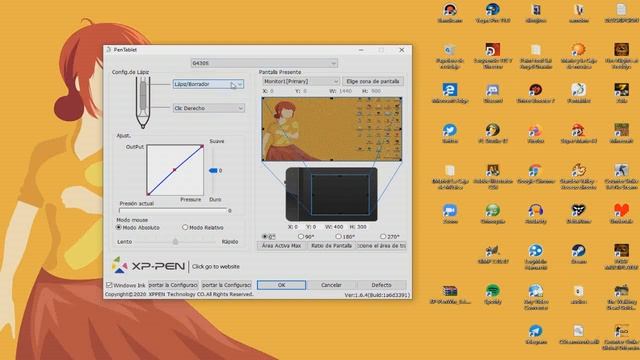The height and width of the screenshot is (360, 640).
Task: Restore defaults with Defecto button
Action: click(381, 285)
